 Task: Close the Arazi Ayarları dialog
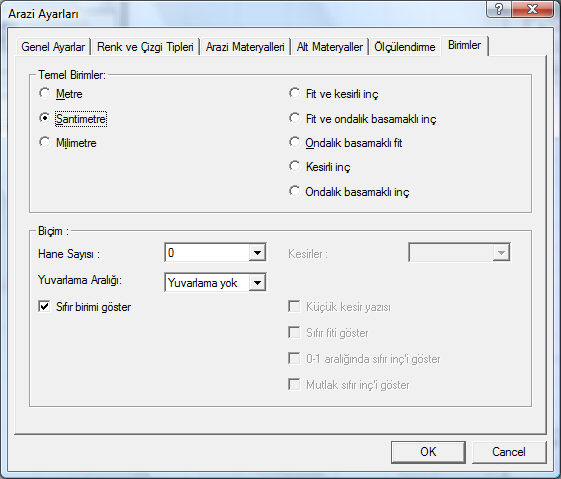pos(532,9)
